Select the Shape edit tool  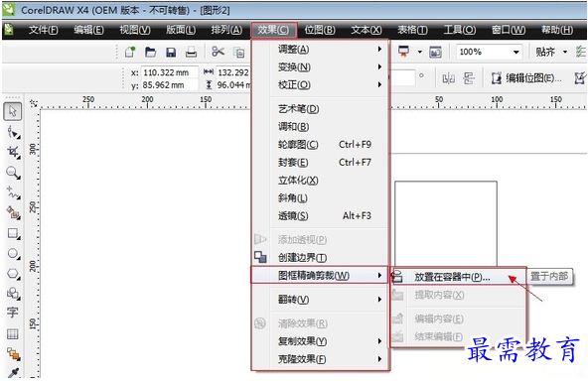(x=14, y=132)
